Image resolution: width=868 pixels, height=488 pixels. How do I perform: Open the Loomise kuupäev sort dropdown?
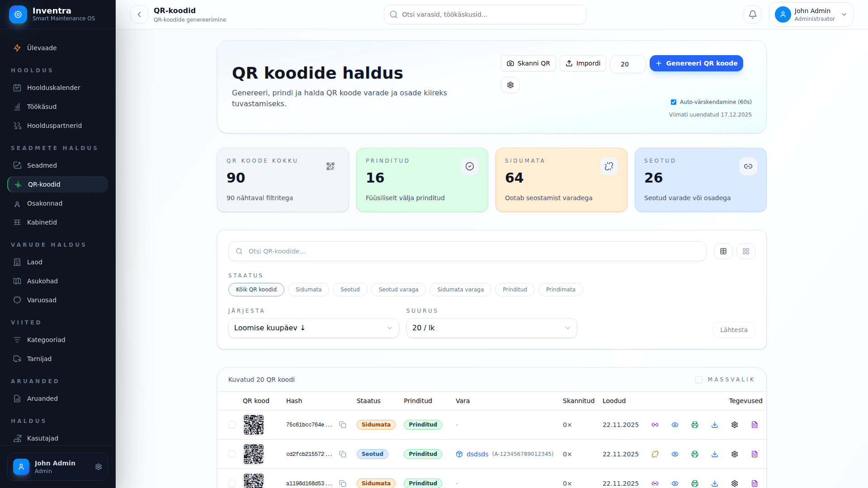click(313, 328)
